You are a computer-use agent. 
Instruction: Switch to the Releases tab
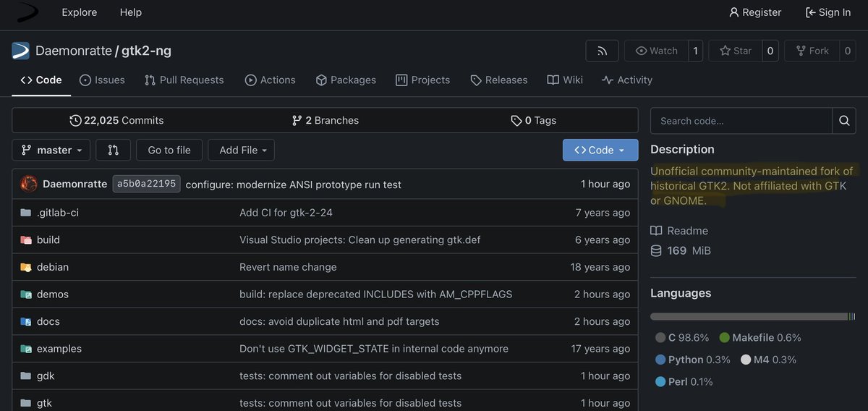pos(499,80)
